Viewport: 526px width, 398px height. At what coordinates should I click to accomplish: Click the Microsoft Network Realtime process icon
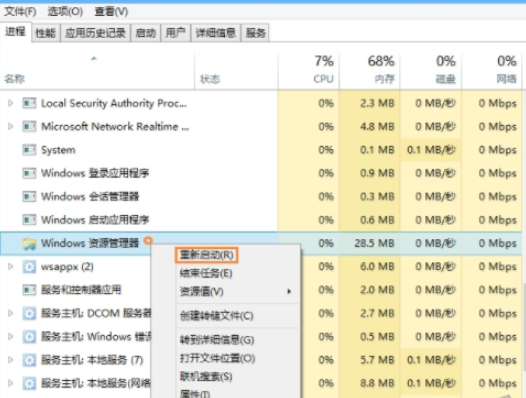coord(29,127)
